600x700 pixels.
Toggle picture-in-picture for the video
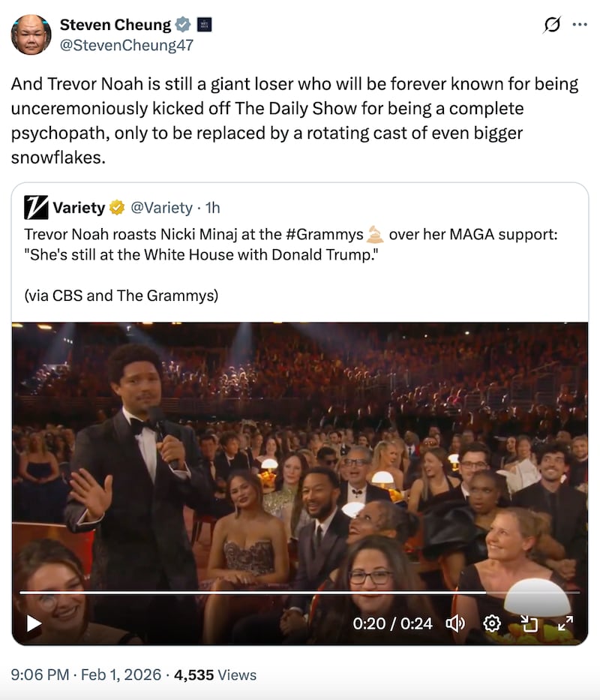529,623
